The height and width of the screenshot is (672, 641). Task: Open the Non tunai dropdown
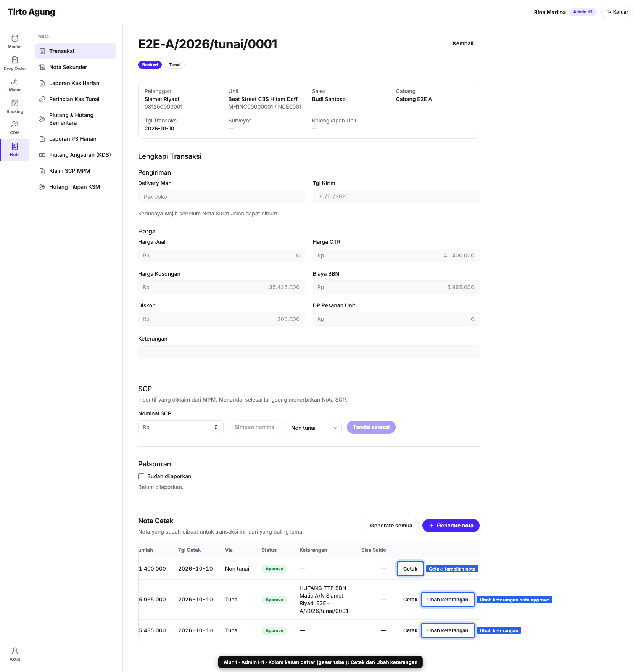[314, 428]
